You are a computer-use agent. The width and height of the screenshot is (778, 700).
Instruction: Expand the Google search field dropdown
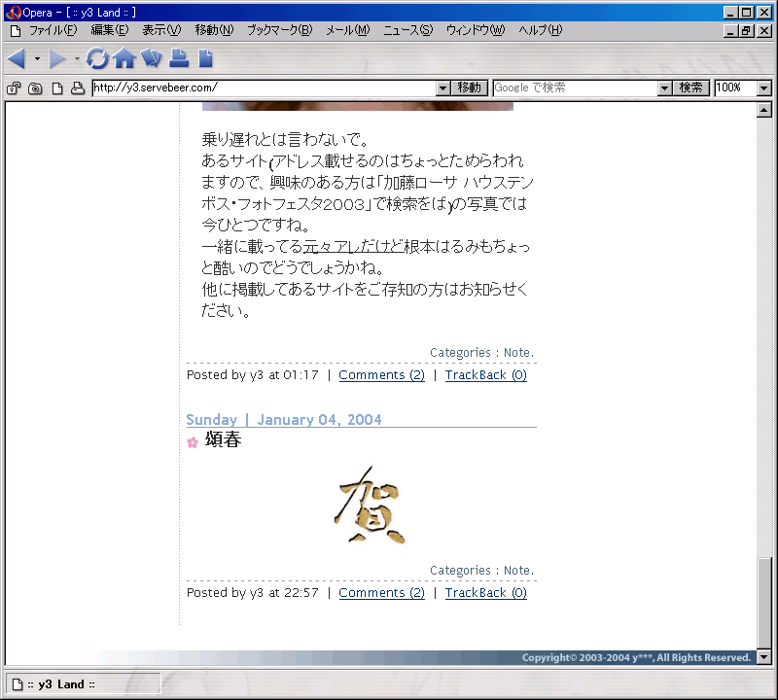point(664,88)
